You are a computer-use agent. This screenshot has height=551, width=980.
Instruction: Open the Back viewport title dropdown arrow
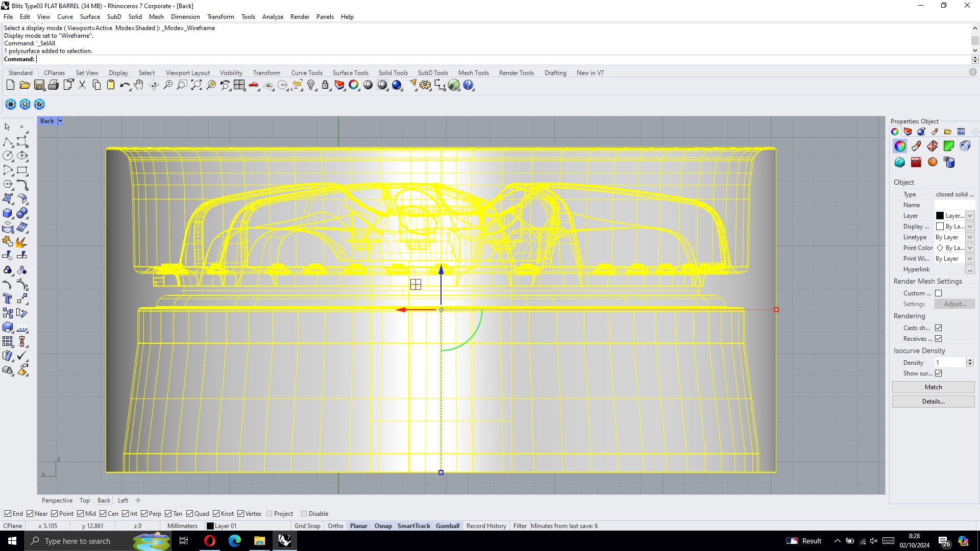click(x=60, y=121)
